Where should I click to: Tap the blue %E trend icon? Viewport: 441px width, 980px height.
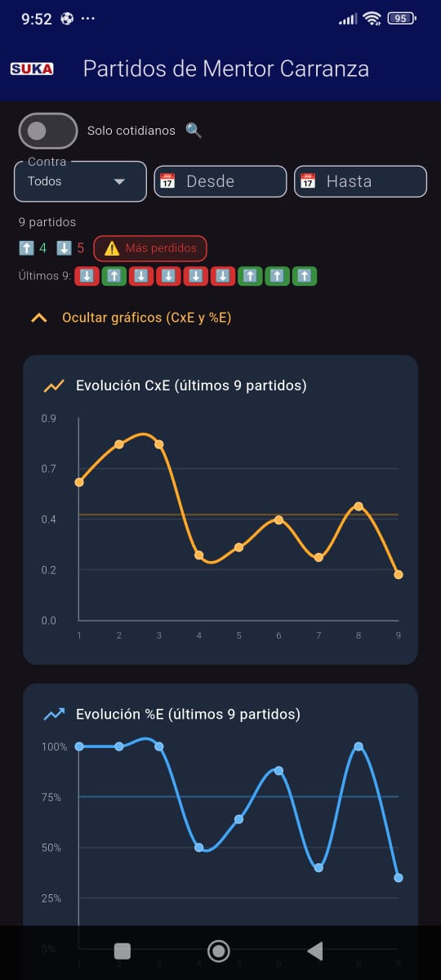(x=54, y=715)
